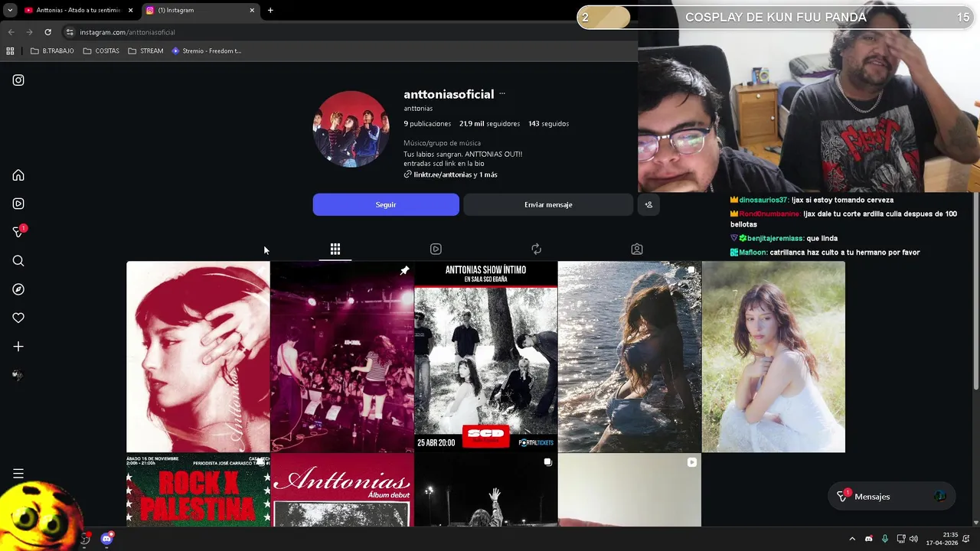The width and height of the screenshot is (980, 551).
Task: Select the posts grid tab
Action: point(335,249)
